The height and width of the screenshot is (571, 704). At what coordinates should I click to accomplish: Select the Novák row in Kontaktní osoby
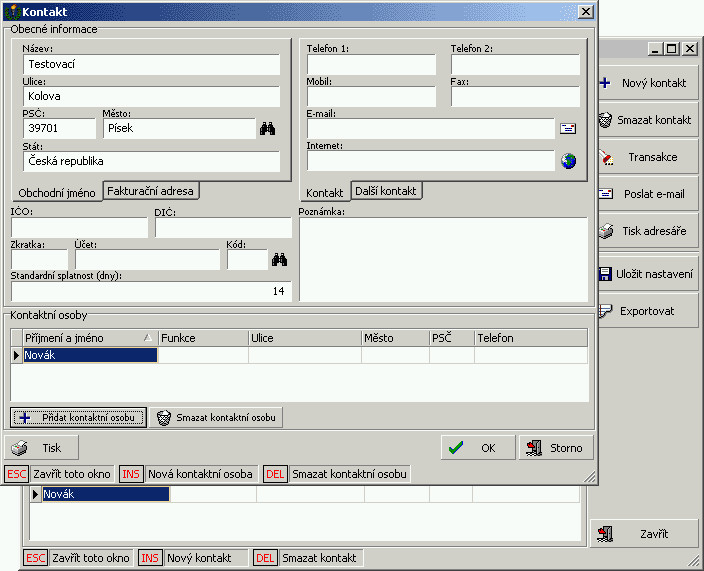(299, 355)
